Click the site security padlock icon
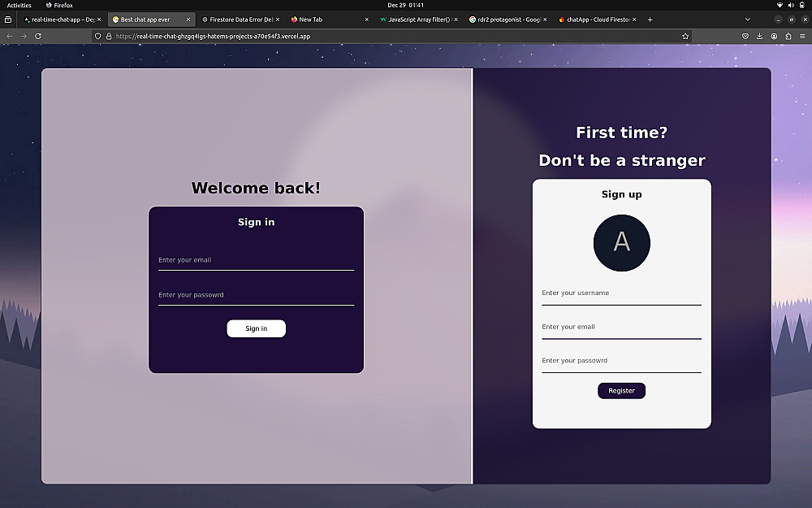The image size is (812, 508). (109, 37)
